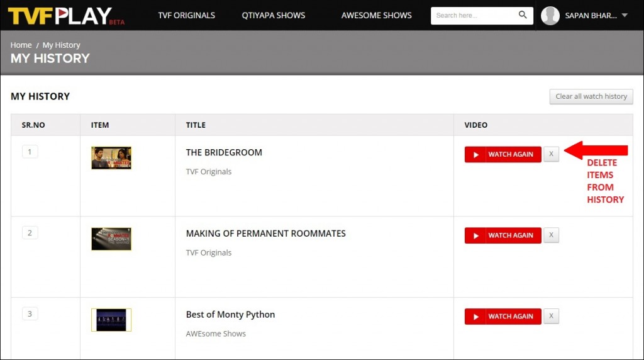Focus the Search here input field
This screenshot has height=360, width=644.
pyautogui.click(x=474, y=15)
